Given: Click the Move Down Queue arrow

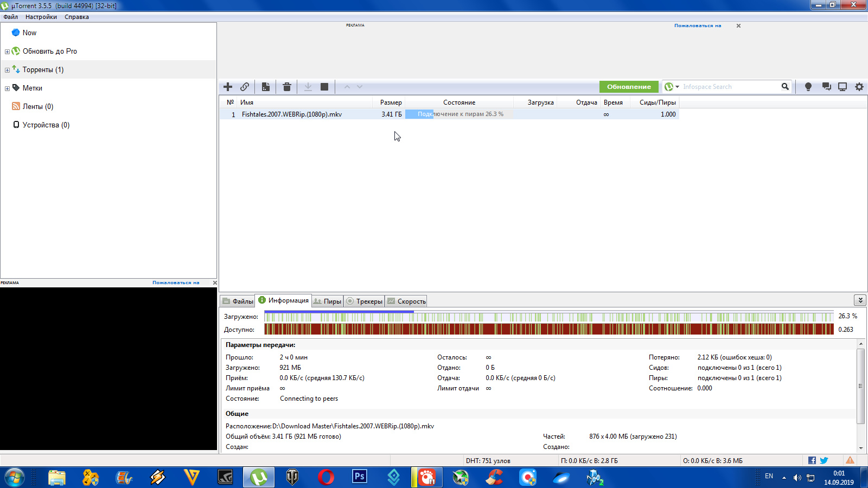Looking at the screenshot, I should point(360,87).
